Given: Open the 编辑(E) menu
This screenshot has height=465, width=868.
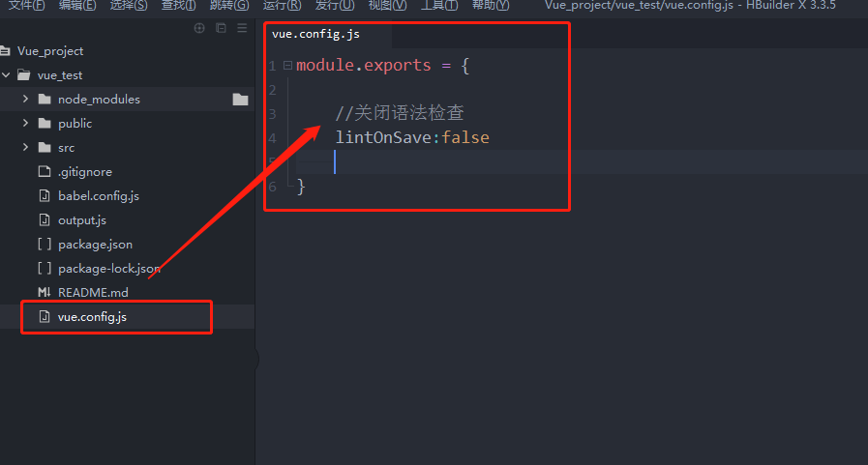Looking at the screenshot, I should [x=77, y=6].
